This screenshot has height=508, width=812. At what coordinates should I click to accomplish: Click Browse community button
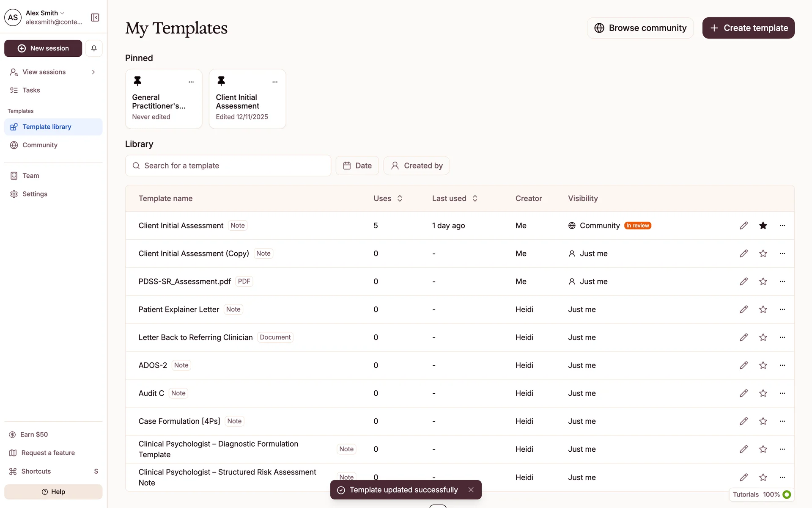click(x=640, y=28)
